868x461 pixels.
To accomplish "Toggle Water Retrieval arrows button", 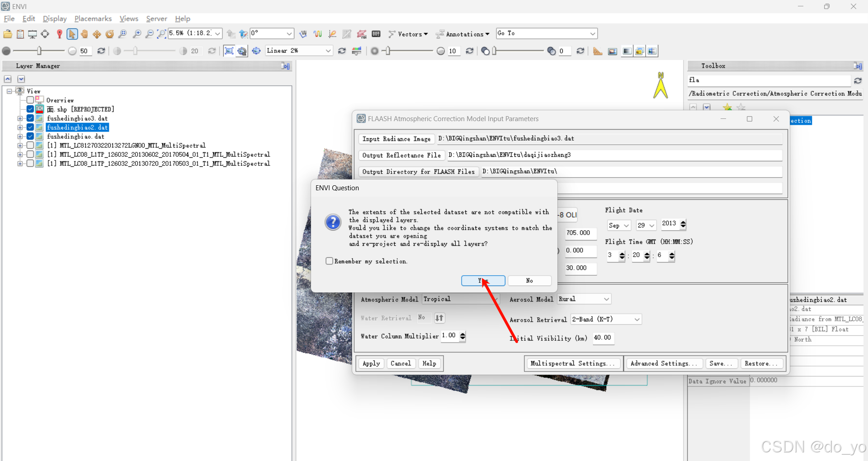I will pyautogui.click(x=439, y=318).
